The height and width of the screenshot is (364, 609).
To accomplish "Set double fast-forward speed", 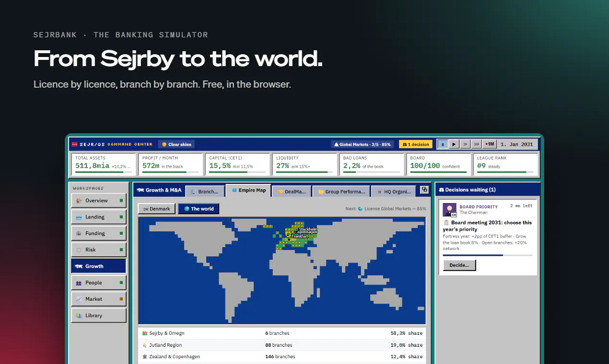I will pos(465,144).
